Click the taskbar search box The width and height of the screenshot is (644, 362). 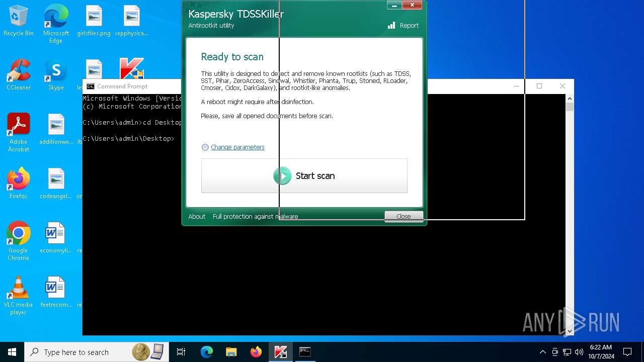(x=97, y=352)
